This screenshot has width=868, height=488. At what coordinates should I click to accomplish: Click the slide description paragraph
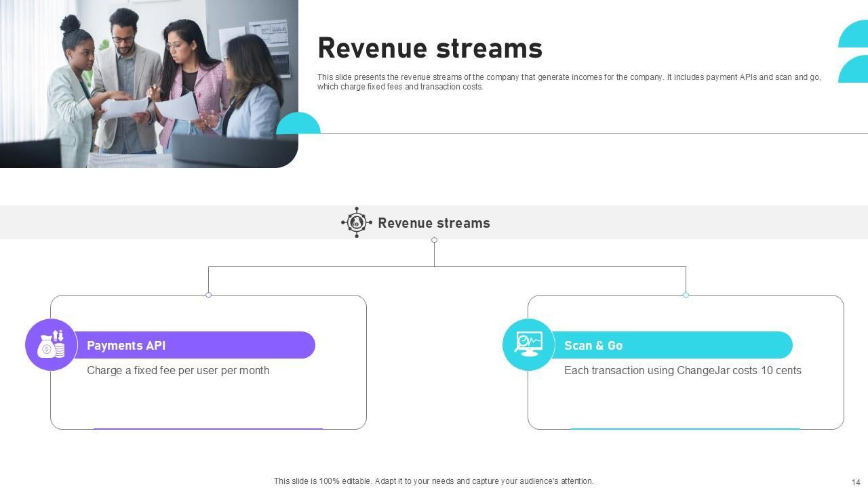569,82
